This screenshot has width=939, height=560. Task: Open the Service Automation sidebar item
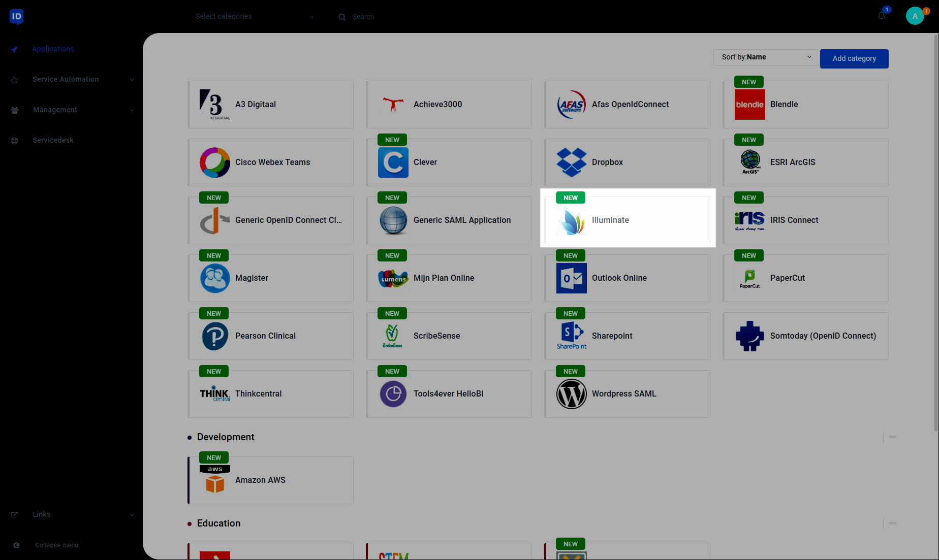coord(66,79)
